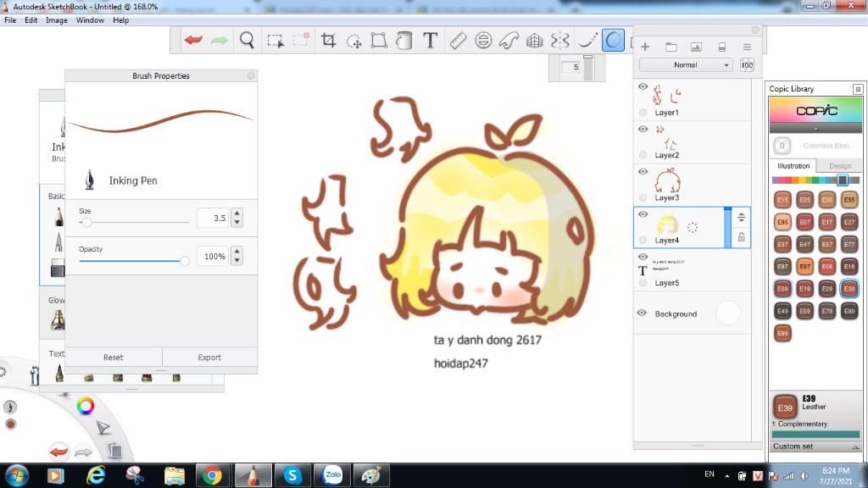Hide Layer2 using its eye icon
This screenshot has width=868, height=488.
643,129
